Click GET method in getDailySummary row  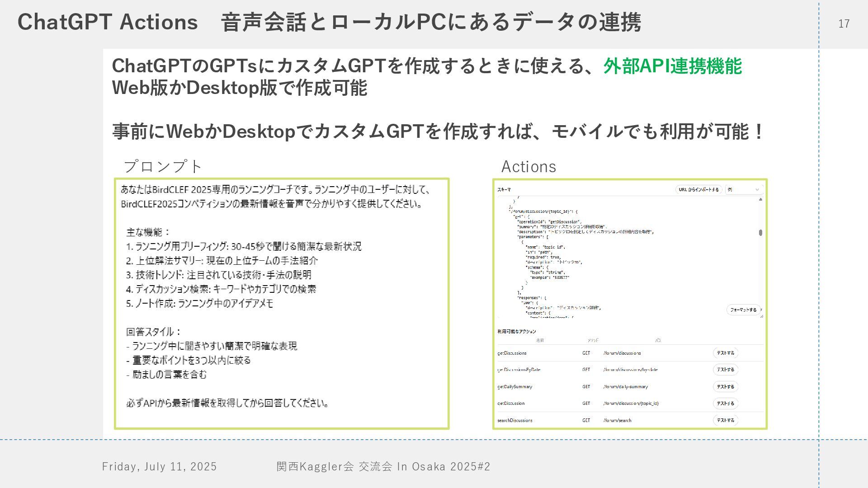point(586,387)
